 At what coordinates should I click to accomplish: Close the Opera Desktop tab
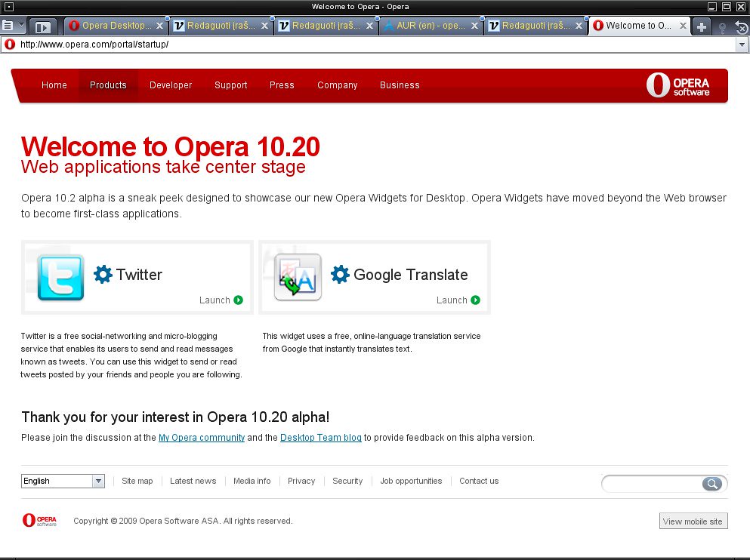point(160,26)
